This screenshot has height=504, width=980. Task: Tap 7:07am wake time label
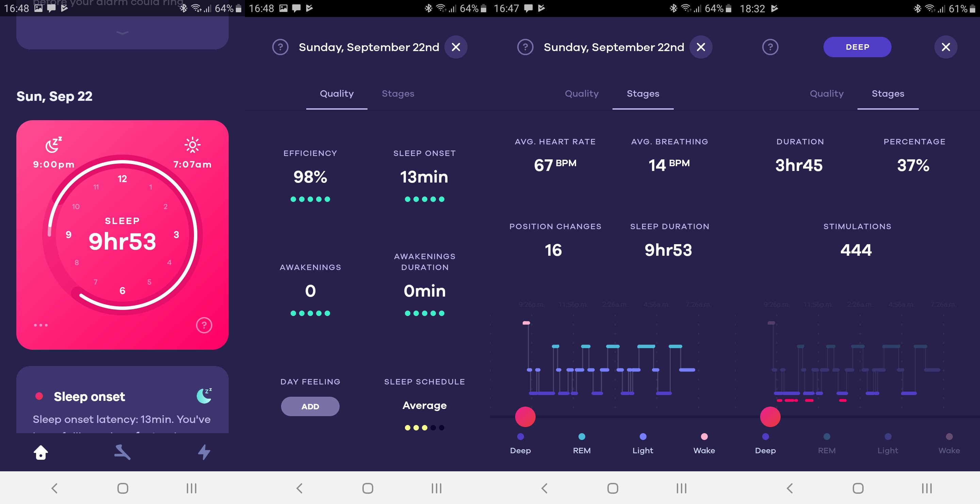point(193,164)
